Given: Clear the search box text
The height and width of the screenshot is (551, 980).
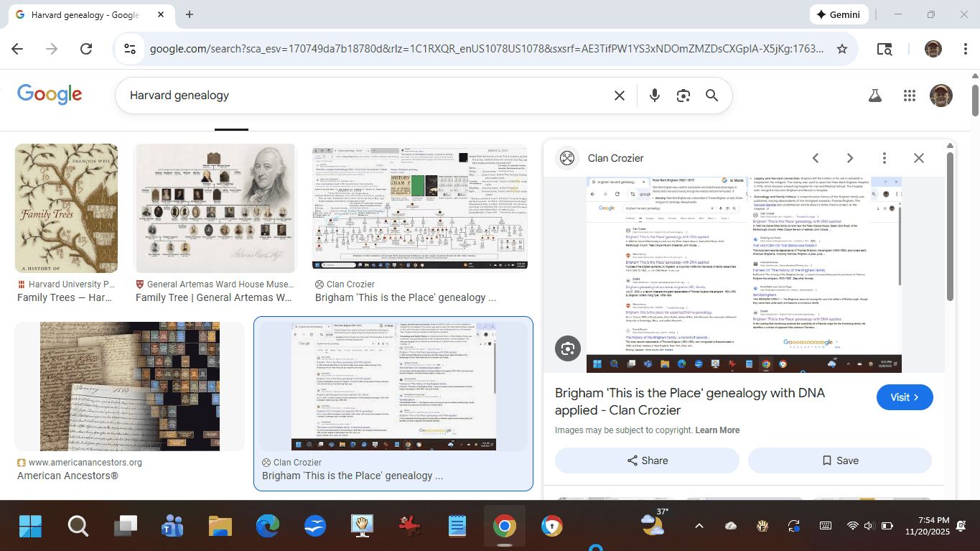Looking at the screenshot, I should coord(619,96).
